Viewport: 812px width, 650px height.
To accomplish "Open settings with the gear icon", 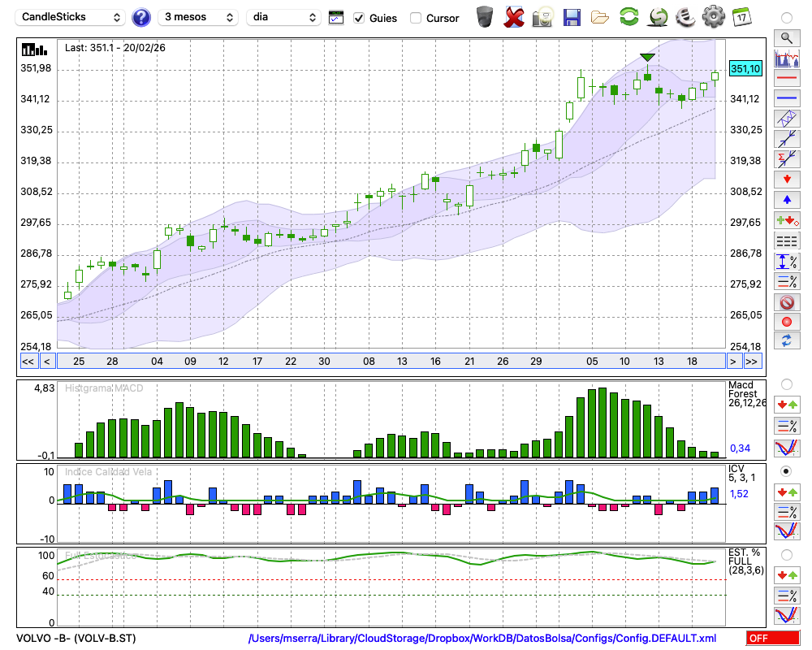I will coord(713,17).
